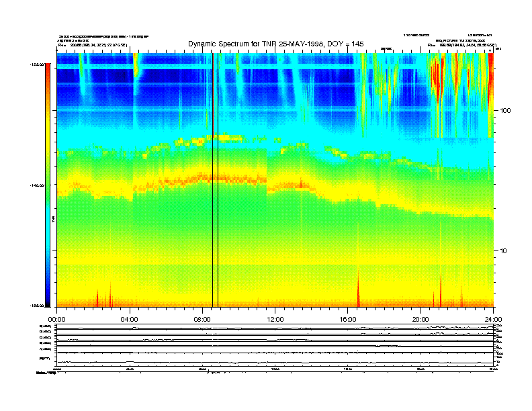Click the 100 frequency axis label

click(505, 111)
